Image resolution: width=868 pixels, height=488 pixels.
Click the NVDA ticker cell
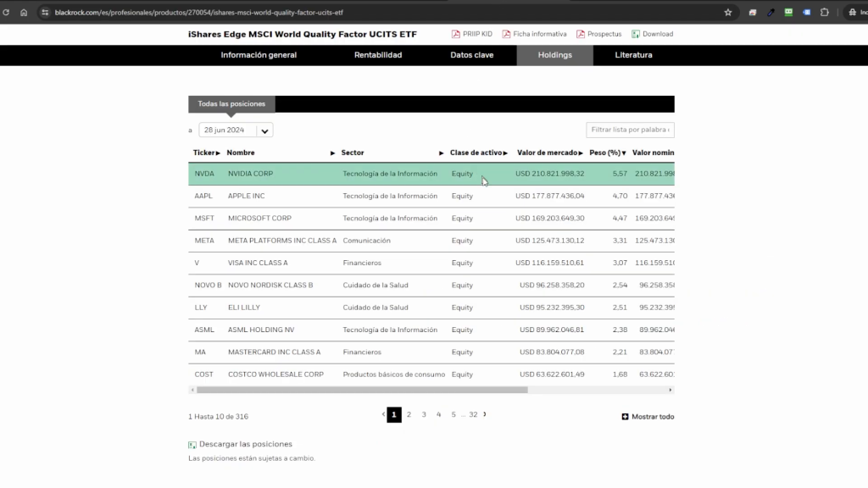point(204,174)
